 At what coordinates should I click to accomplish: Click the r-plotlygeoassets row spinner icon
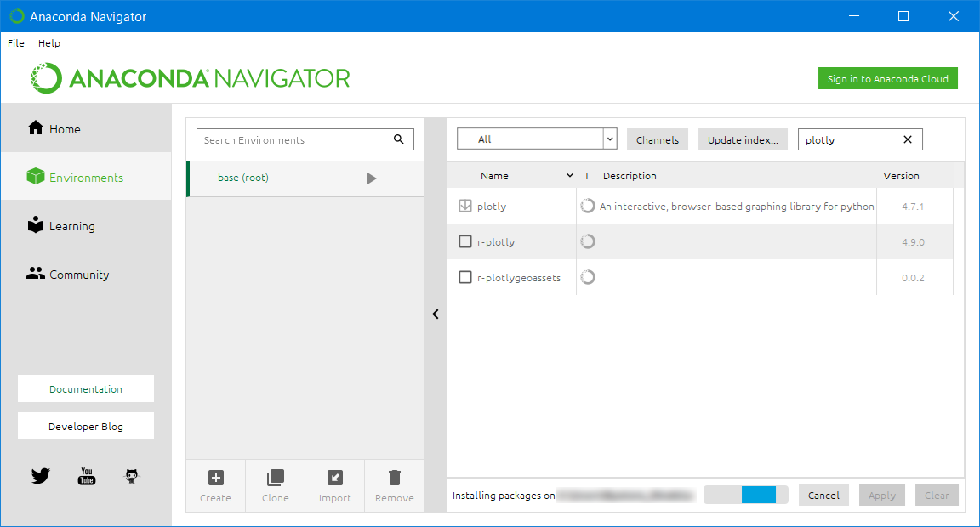(588, 276)
